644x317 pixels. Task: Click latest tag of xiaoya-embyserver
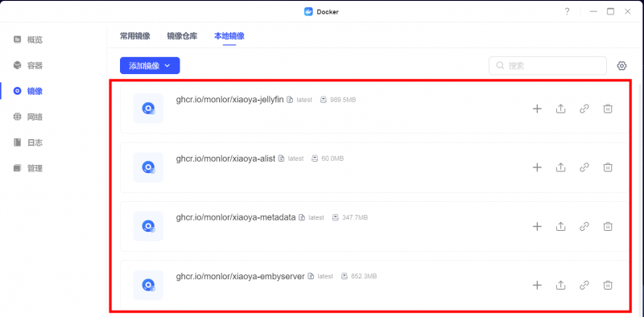click(325, 276)
